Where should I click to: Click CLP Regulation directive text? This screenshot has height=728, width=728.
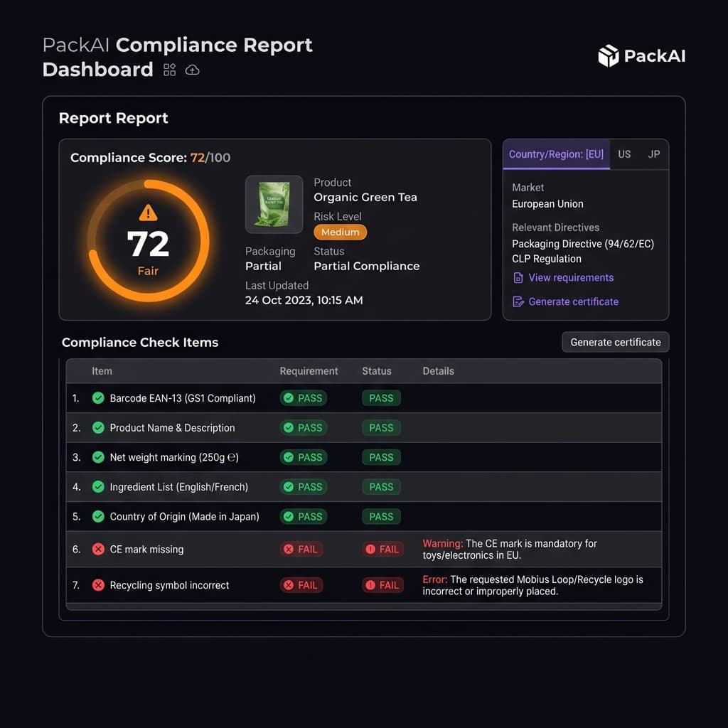click(547, 259)
